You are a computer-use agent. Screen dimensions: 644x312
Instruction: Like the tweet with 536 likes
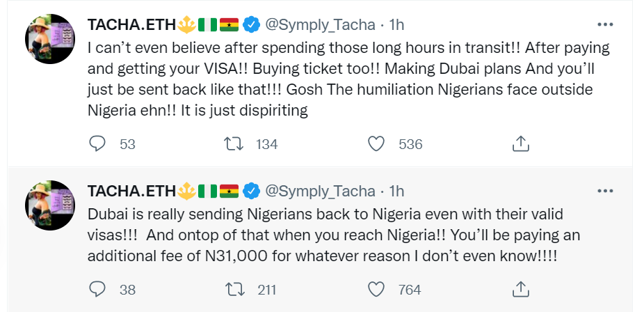(x=376, y=144)
